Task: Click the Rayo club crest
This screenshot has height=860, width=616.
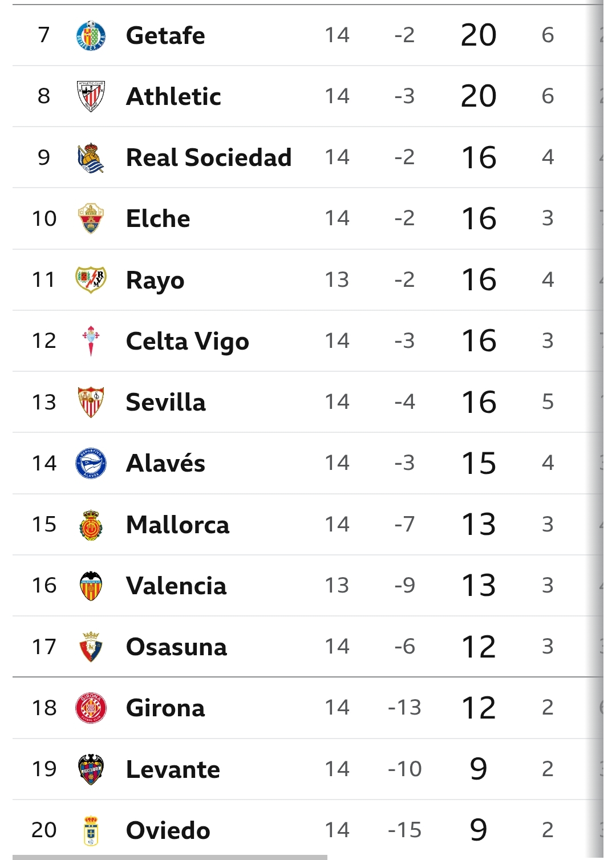Action: click(x=91, y=279)
